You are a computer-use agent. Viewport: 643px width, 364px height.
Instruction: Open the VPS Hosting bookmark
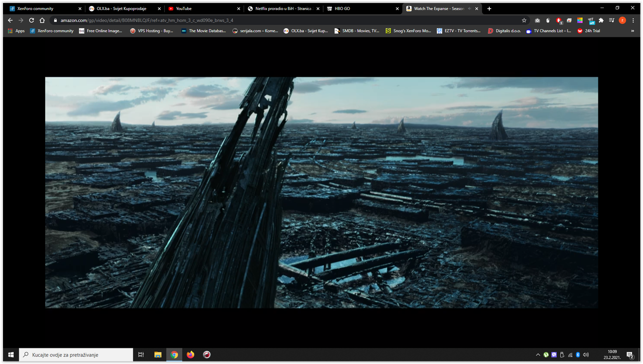(x=151, y=31)
